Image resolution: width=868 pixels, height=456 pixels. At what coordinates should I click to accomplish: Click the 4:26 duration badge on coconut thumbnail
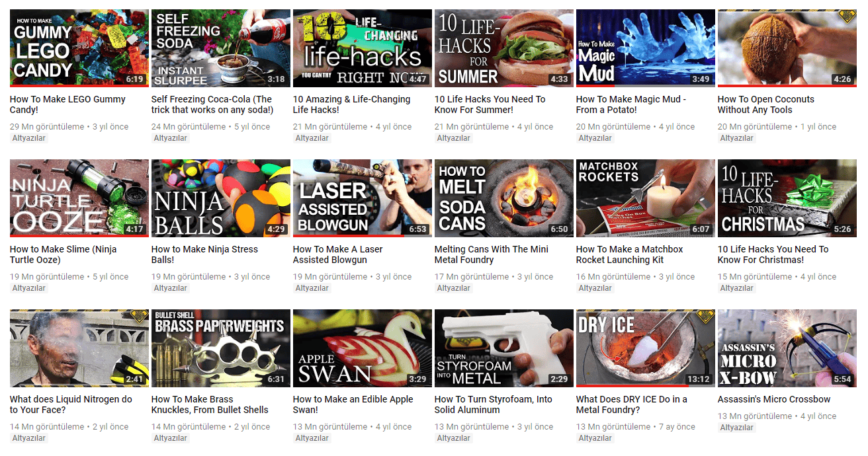[842, 79]
